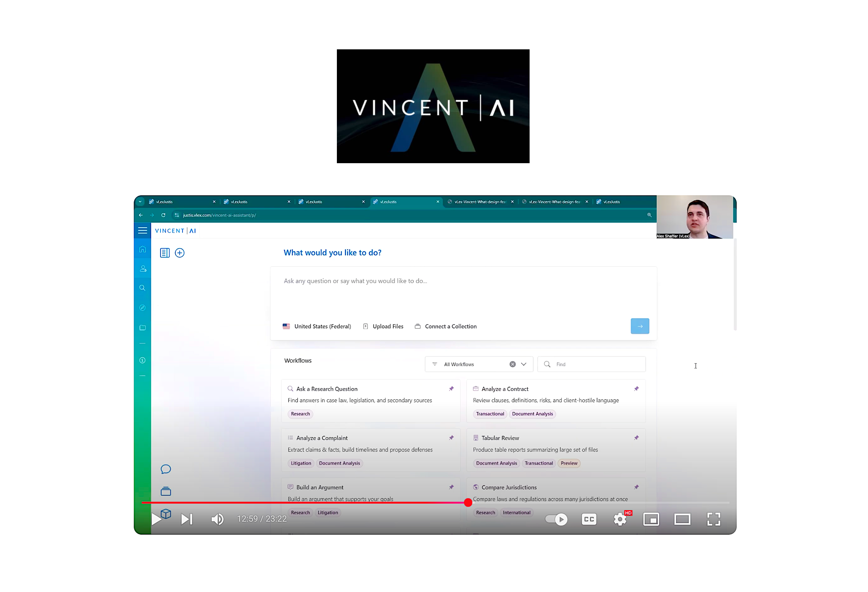
Task: Open the folder icon in left sidebar
Action: point(143,328)
